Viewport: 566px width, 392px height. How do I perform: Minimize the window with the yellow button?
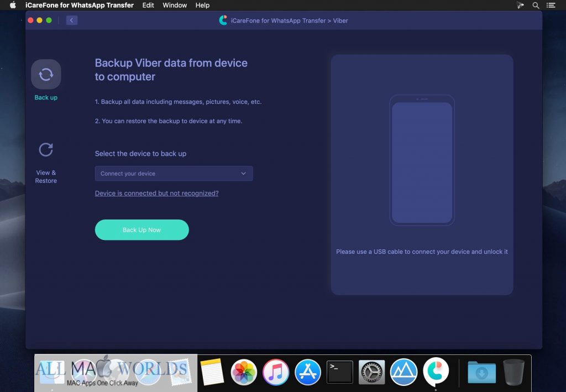[x=40, y=20]
